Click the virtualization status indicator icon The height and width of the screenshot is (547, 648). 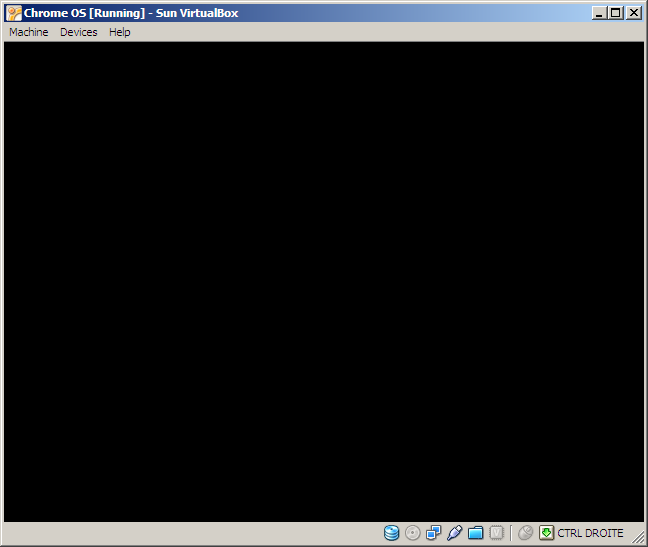(x=497, y=533)
